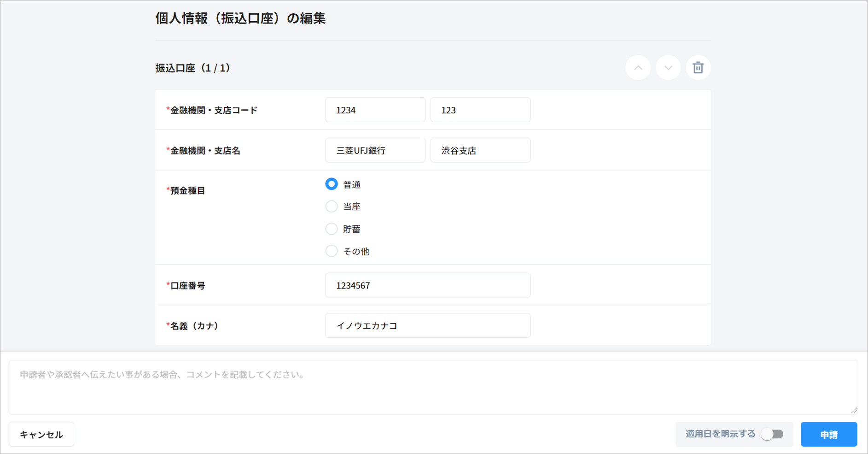Click the branch code field containing 123

(x=480, y=110)
